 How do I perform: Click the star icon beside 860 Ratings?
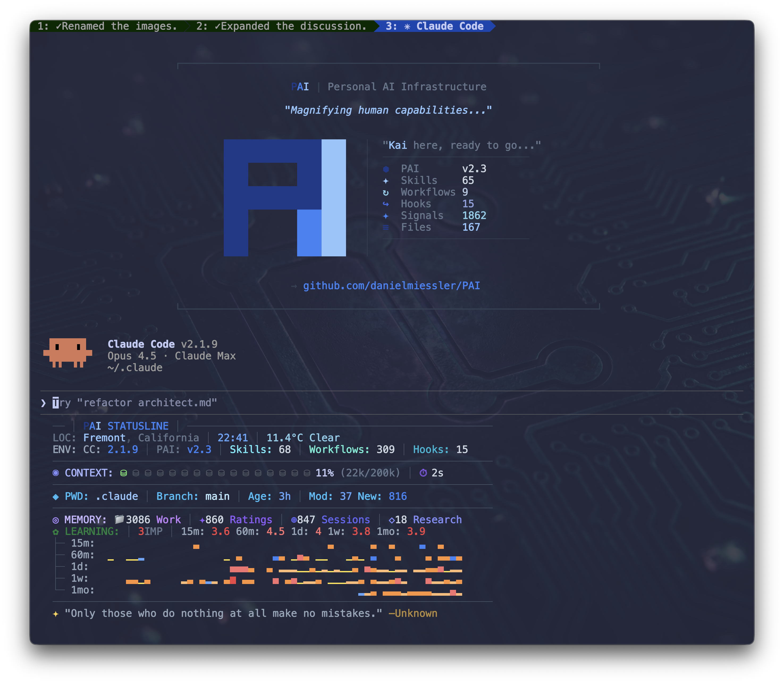[202, 520]
